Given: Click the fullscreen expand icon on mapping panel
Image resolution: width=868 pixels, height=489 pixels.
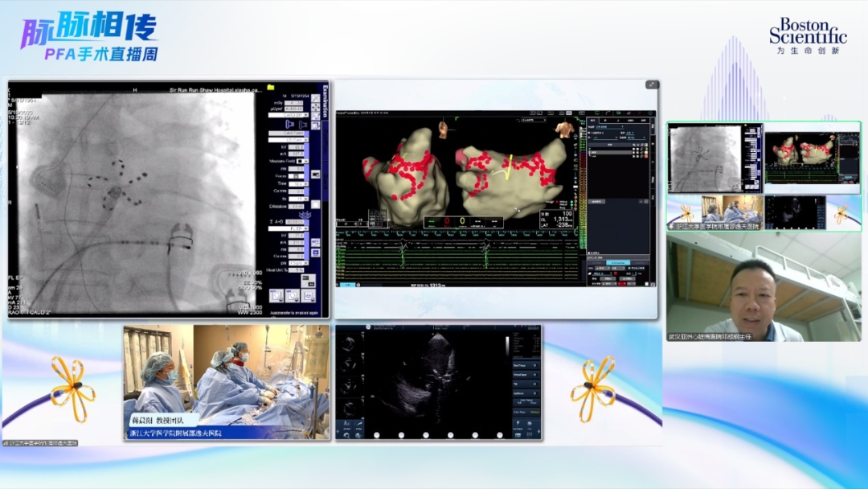Looking at the screenshot, I should (x=652, y=84).
